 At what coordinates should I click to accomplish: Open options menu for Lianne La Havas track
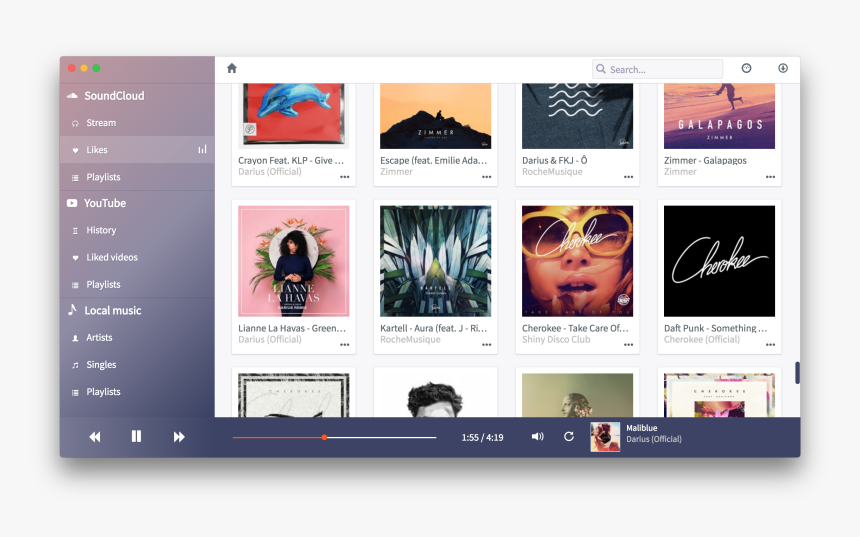[344, 345]
